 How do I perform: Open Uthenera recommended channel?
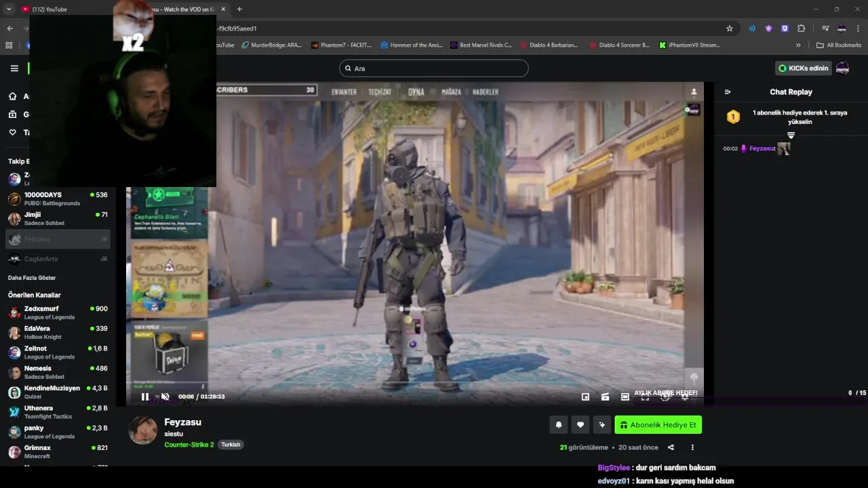click(58, 412)
